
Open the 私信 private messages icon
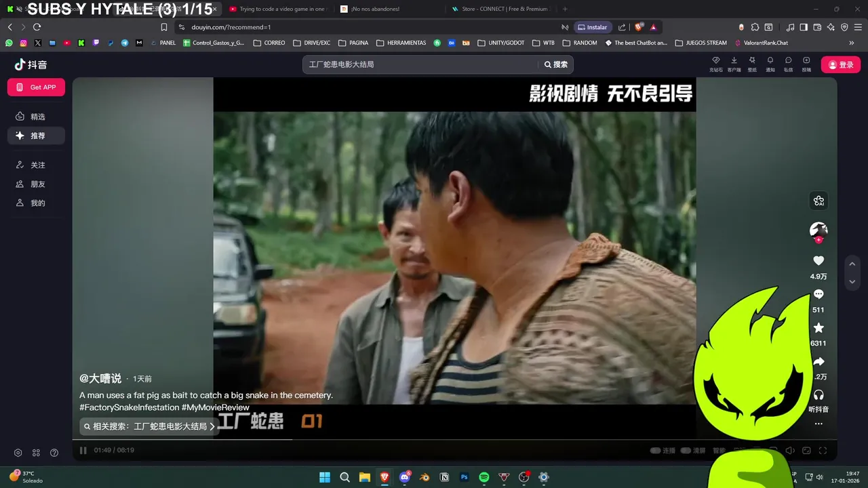pyautogui.click(x=788, y=64)
